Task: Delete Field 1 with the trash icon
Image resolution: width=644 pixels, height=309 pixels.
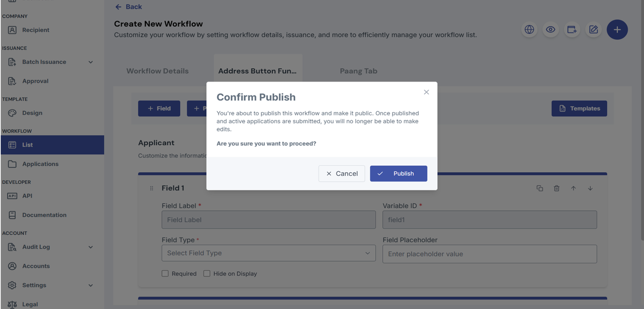Action: click(557, 188)
